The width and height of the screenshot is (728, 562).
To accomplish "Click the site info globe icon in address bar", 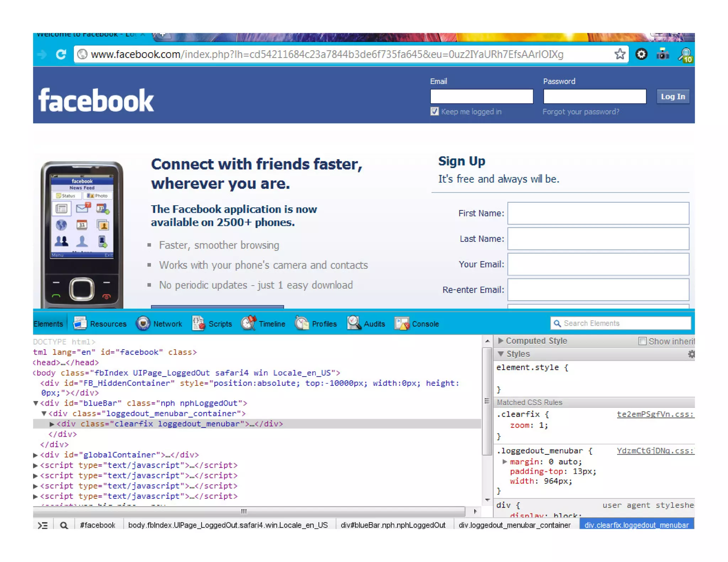I will tap(82, 54).
